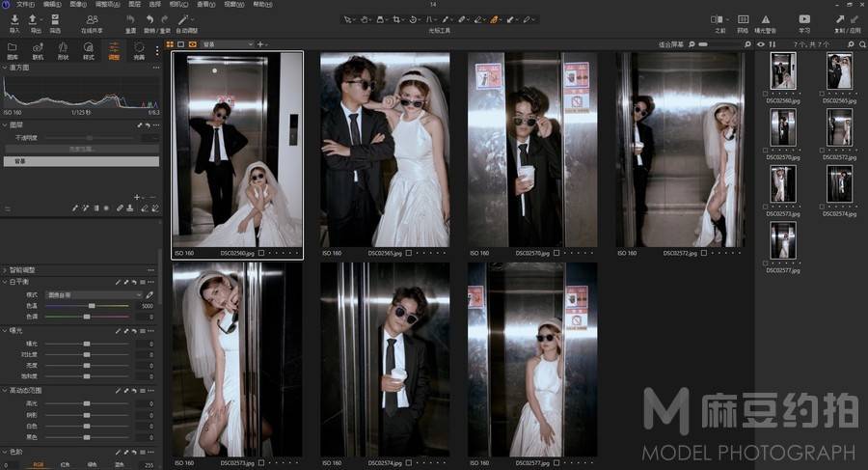
Task: Switch viewer to single-image view
Action: (181, 44)
